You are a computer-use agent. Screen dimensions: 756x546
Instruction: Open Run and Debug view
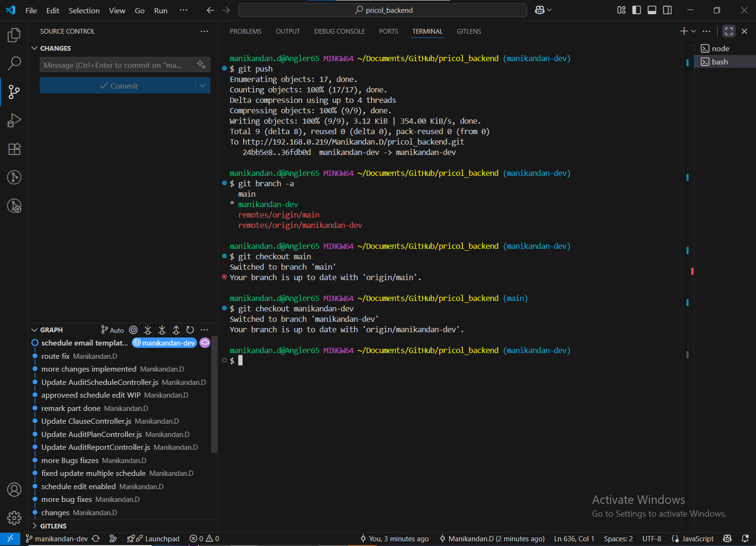pyautogui.click(x=14, y=120)
